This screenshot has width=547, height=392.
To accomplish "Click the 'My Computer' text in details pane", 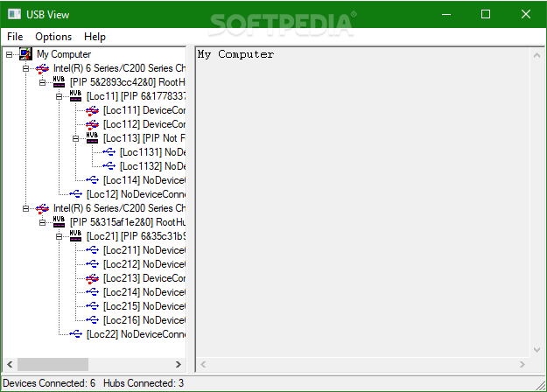I will pos(235,54).
